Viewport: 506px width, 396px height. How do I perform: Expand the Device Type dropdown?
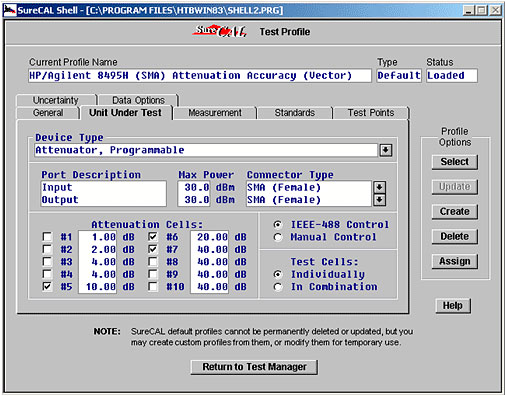click(386, 150)
